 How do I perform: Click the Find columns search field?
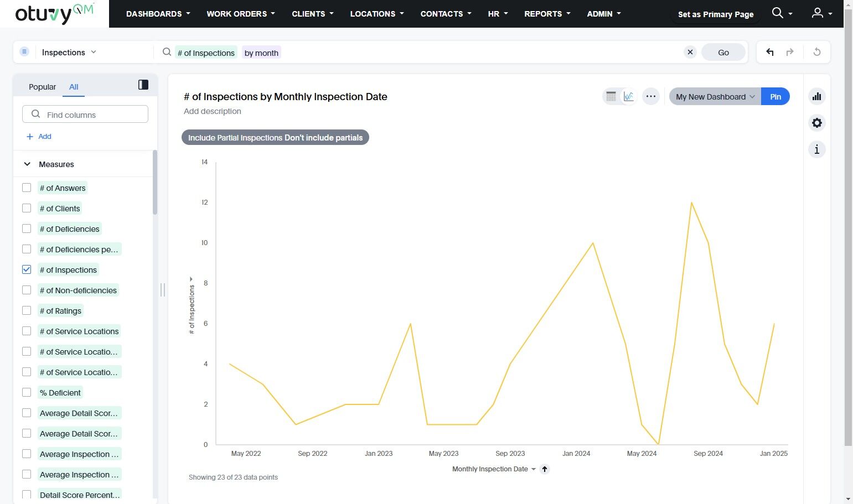tap(85, 115)
